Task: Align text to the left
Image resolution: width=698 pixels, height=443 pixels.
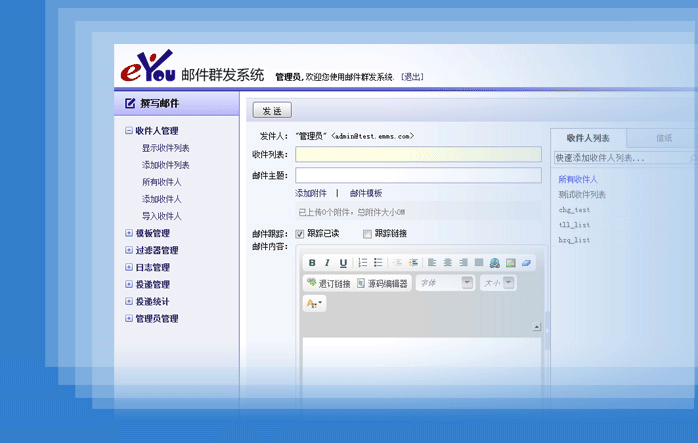Action: pos(432,263)
